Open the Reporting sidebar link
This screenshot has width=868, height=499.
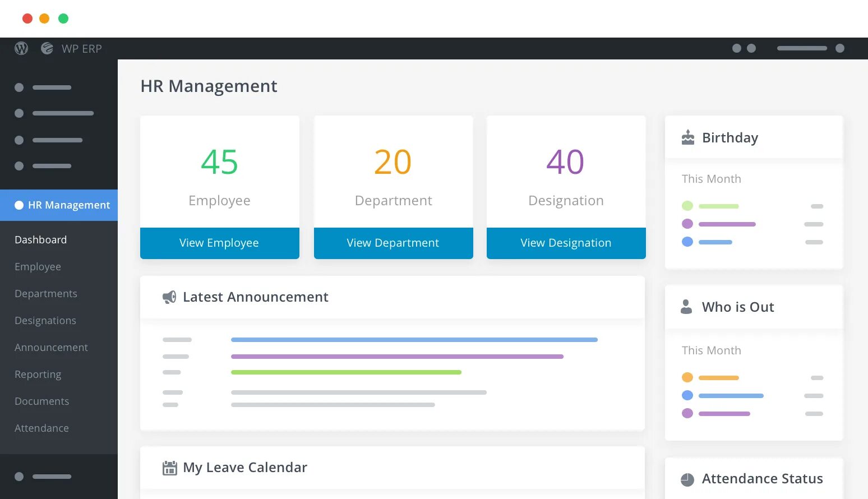[38, 375]
